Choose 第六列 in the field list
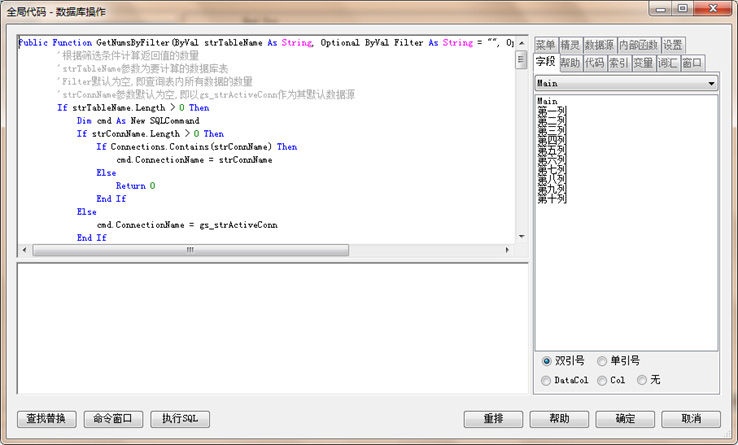Screen dimensions: 738x445 click(x=552, y=160)
